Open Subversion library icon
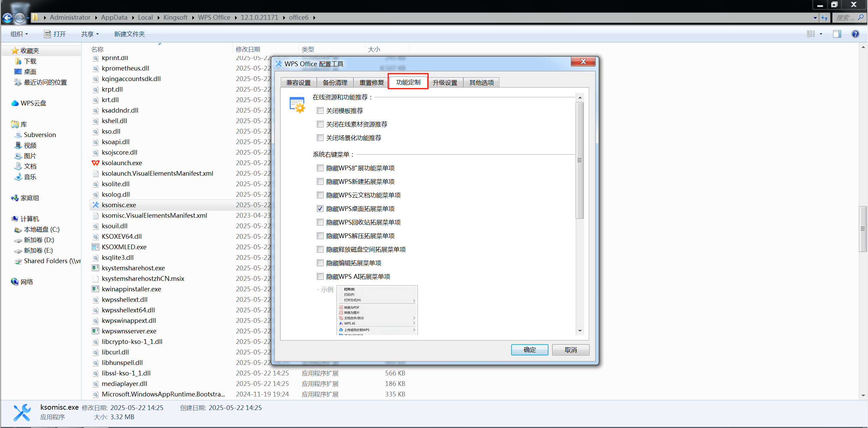This screenshot has height=428, width=868. coord(18,135)
